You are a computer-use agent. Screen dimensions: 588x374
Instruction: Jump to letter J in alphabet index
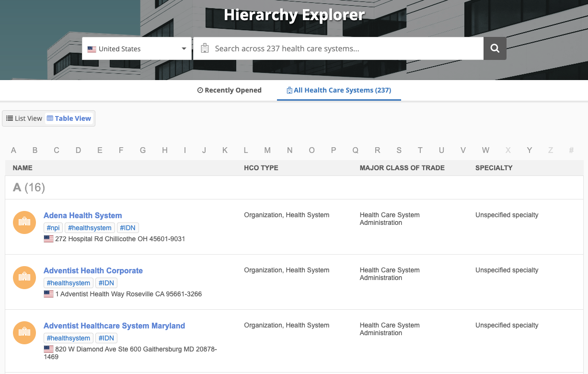(204, 150)
